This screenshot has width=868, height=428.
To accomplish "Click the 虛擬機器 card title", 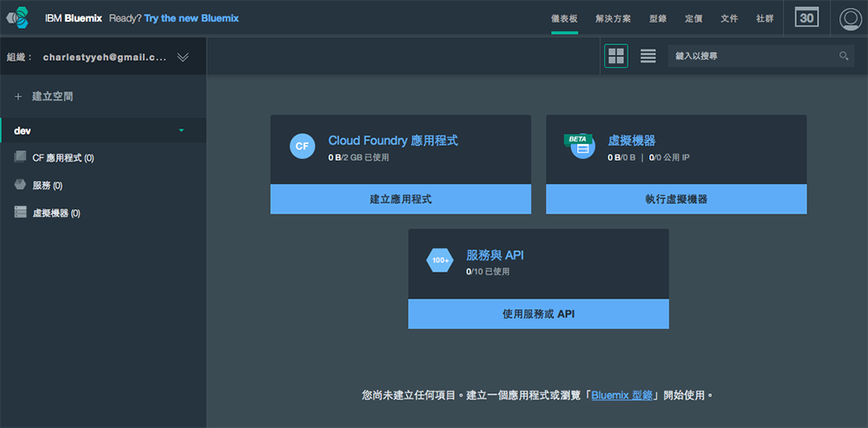I will point(632,140).
